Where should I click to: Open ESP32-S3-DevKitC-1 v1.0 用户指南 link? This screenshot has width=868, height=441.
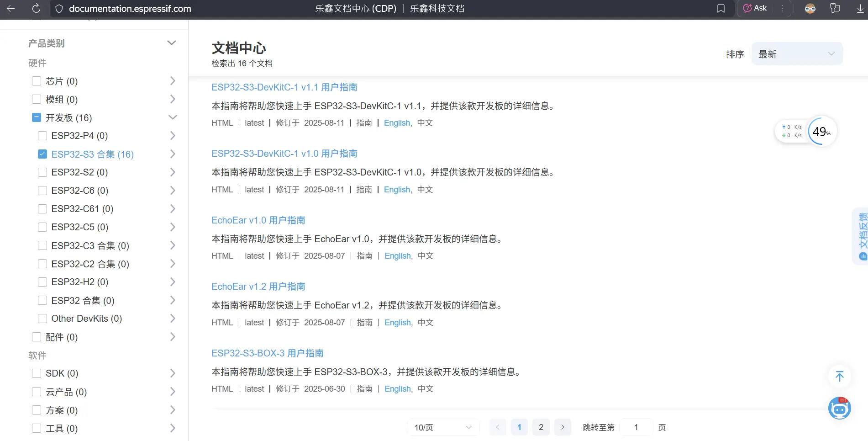click(284, 154)
